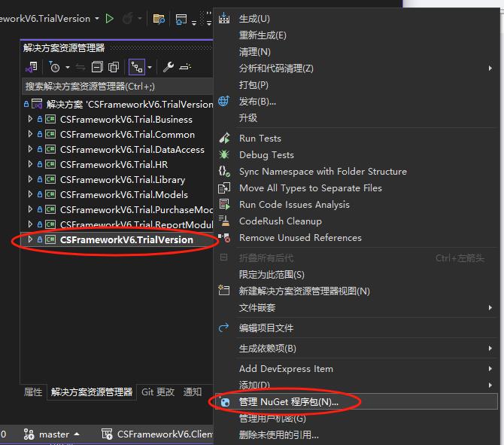Choose 管理用户机密(G) menu entry

(356, 419)
